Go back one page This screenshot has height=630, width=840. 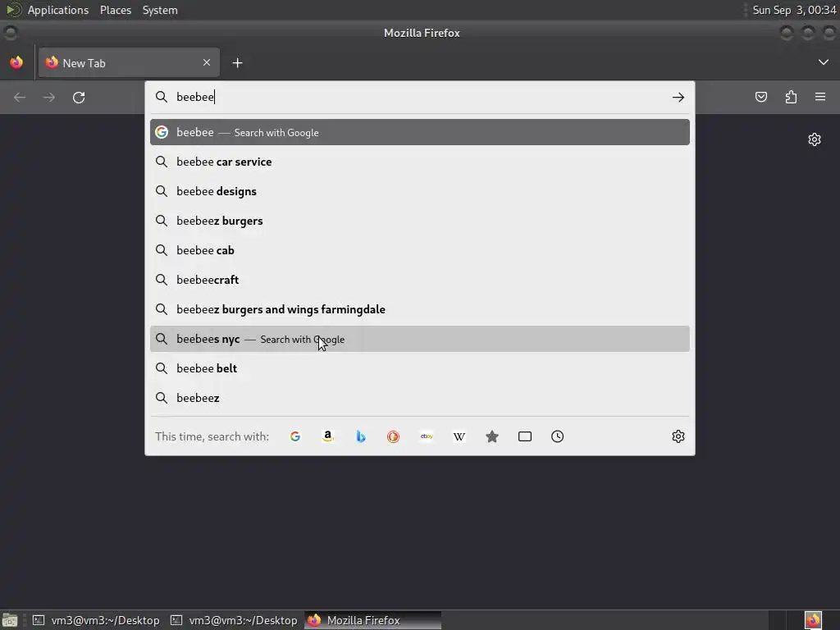click(20, 97)
